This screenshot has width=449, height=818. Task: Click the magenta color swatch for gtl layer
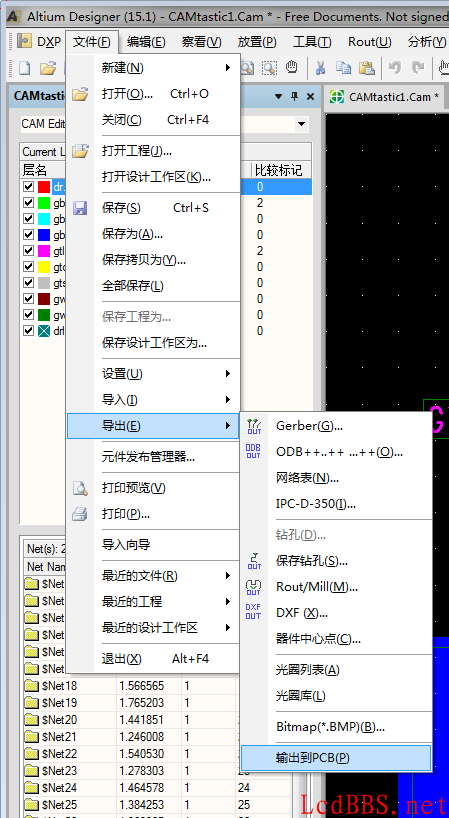coord(44,251)
